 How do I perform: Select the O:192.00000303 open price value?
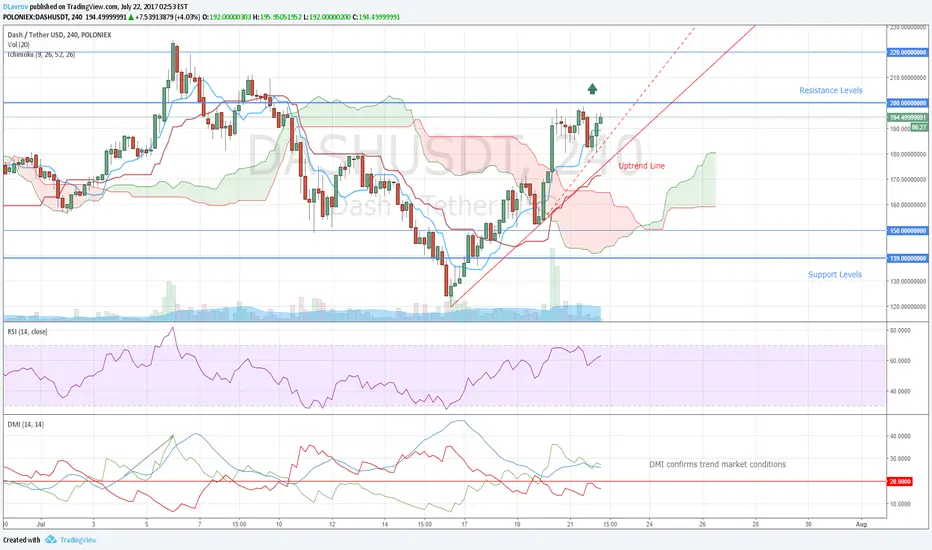click(226, 17)
